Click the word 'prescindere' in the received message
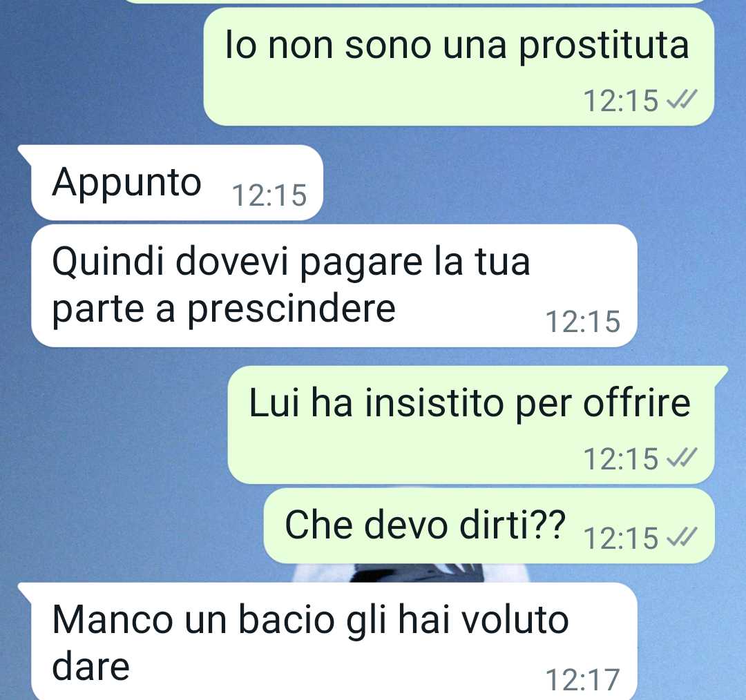This screenshot has width=746, height=700. (291, 309)
